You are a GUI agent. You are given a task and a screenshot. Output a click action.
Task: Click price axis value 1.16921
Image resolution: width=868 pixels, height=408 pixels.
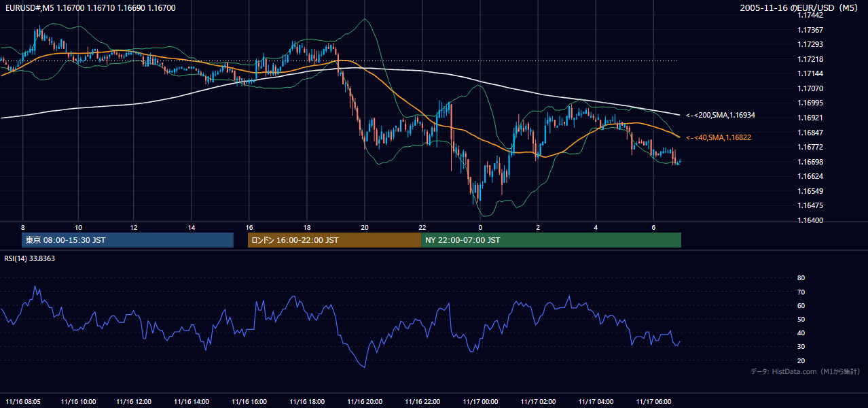pyautogui.click(x=810, y=118)
